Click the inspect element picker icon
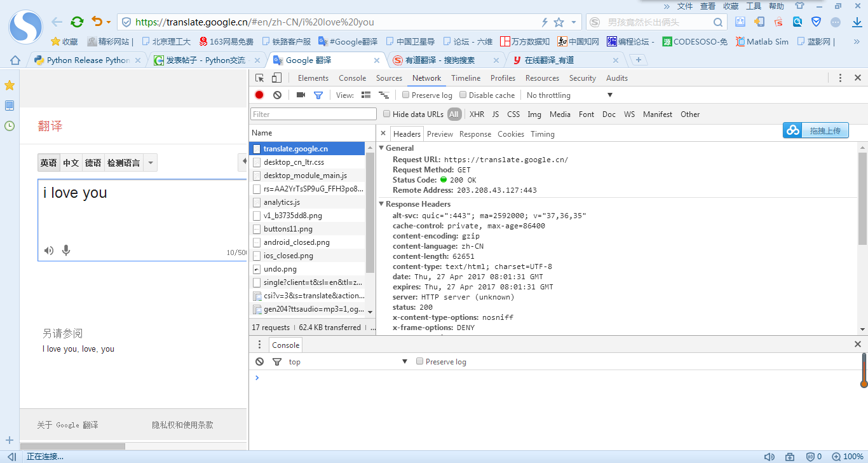 pyautogui.click(x=260, y=78)
